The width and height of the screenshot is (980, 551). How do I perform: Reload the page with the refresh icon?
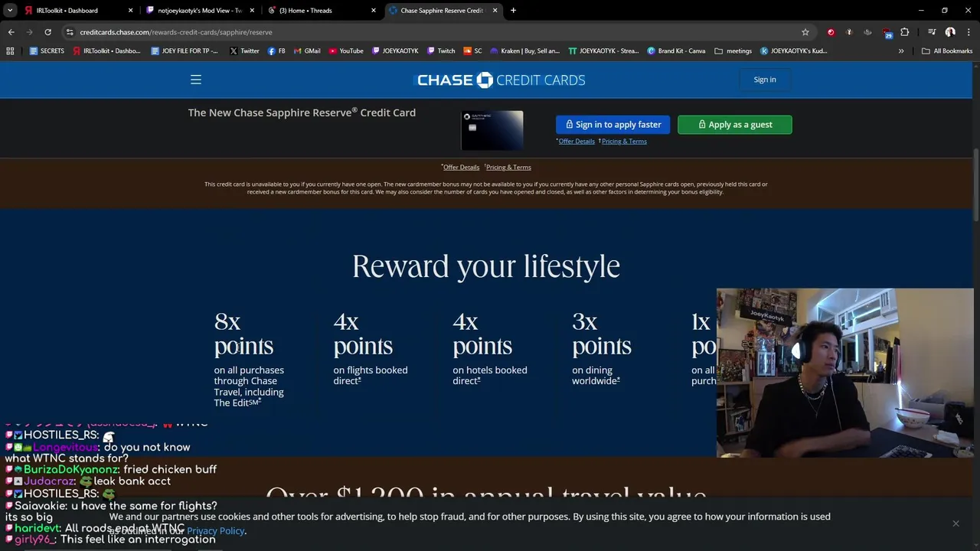[47, 32]
